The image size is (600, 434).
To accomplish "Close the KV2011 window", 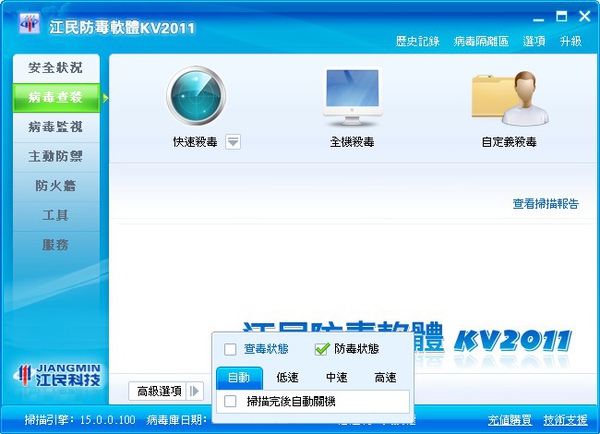I will [x=584, y=16].
